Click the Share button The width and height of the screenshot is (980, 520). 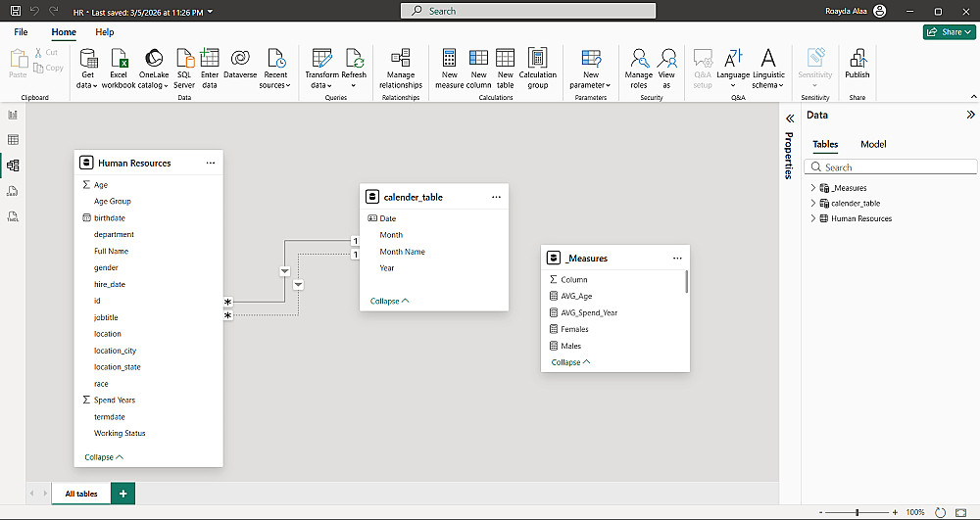pos(950,32)
